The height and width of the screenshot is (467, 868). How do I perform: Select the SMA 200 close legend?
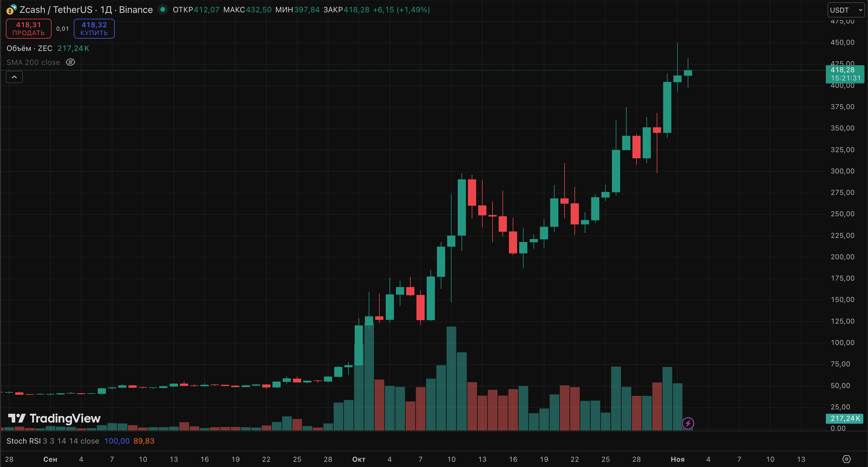click(33, 62)
